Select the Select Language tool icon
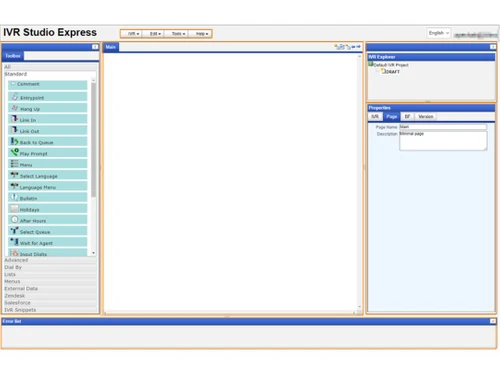The height and width of the screenshot is (375, 500). pos(14,175)
